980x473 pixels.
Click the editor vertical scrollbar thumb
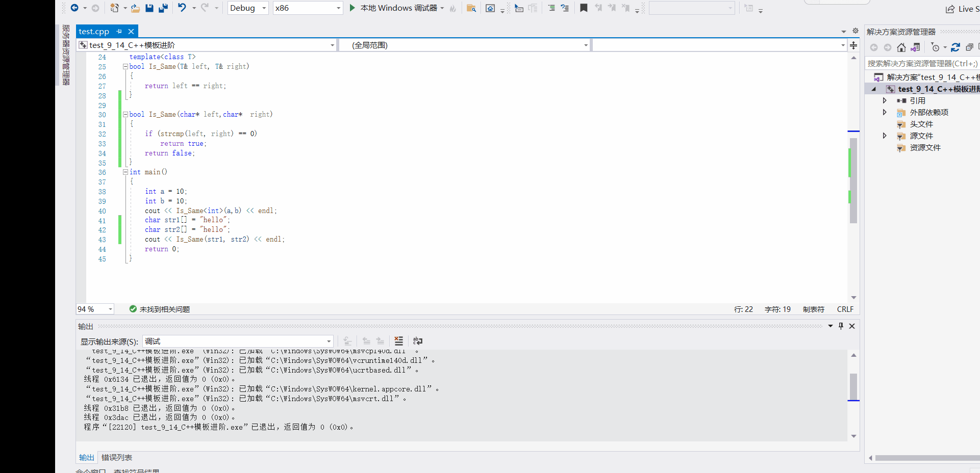coord(853,180)
